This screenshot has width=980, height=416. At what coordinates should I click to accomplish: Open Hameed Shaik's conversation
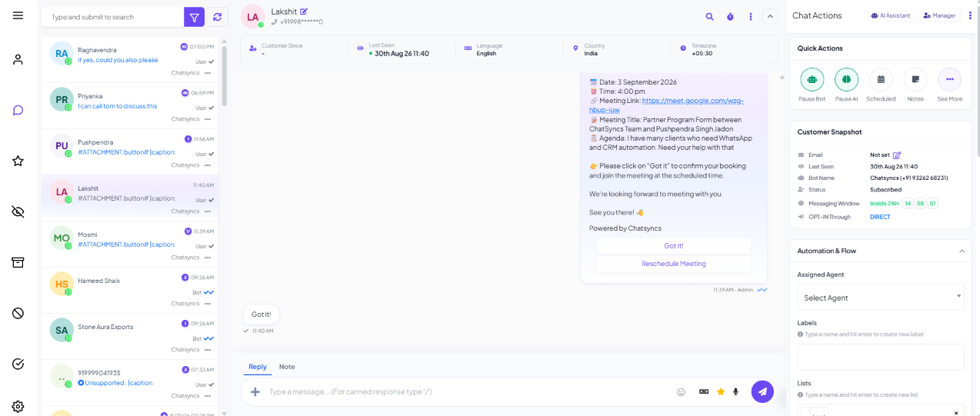[x=130, y=291]
